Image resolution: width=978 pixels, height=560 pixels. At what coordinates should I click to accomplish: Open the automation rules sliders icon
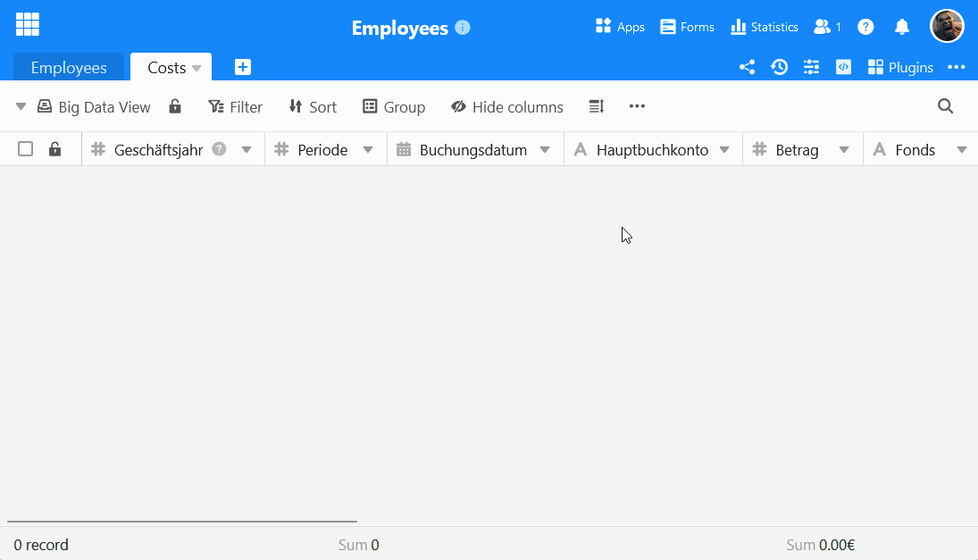click(x=811, y=67)
